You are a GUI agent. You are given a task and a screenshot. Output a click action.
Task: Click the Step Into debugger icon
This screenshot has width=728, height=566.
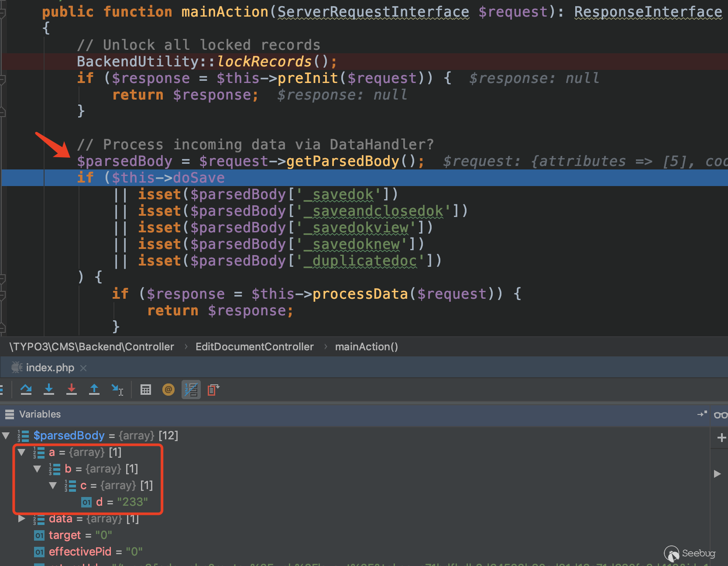point(49,390)
